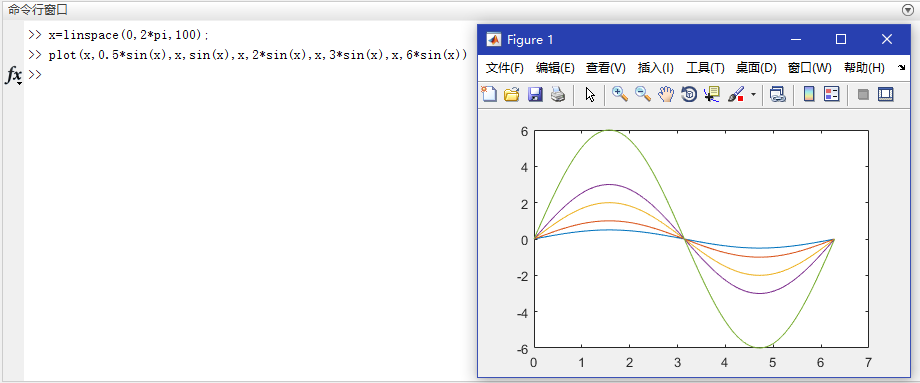Screen dimensions: 920x383
Task: Open the 文件(F) menu in Figure 1
Action: 505,68
